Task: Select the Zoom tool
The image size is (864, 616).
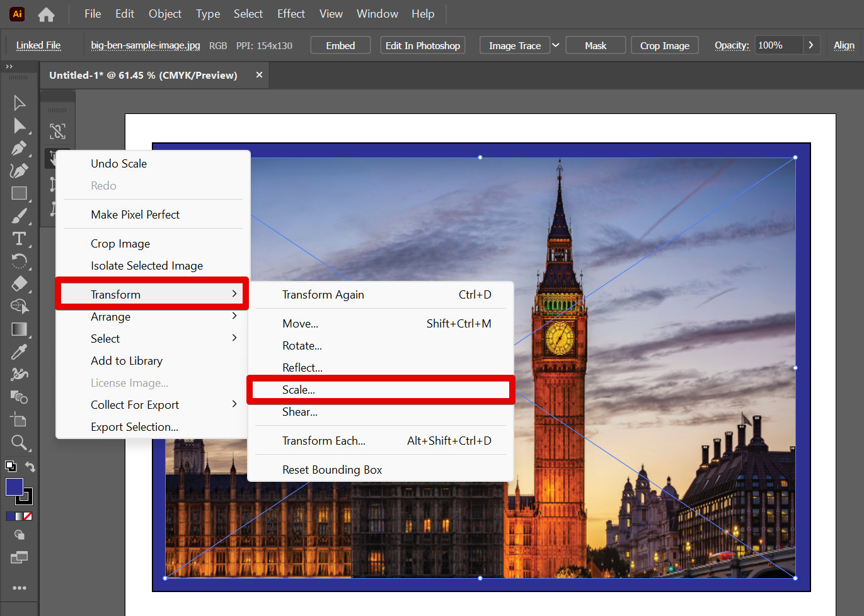Action: click(x=19, y=443)
